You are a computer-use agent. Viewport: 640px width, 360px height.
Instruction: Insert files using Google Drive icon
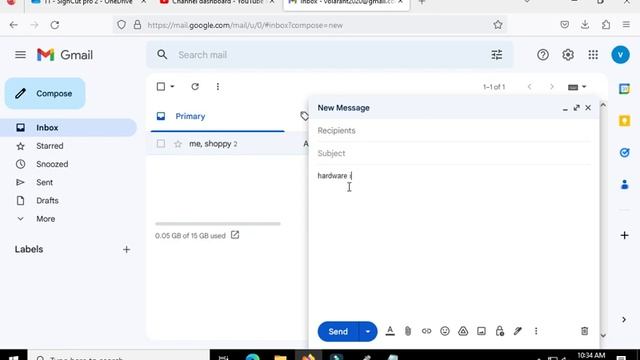click(463, 331)
